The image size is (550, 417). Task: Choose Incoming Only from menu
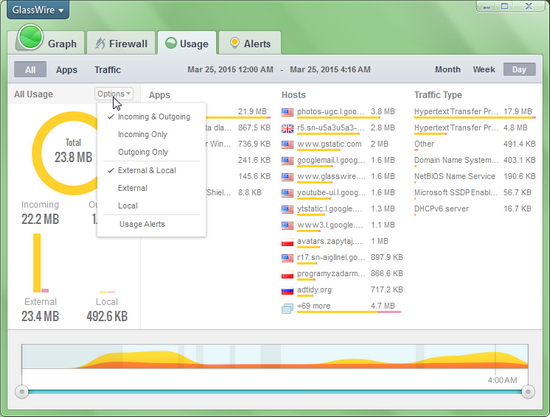click(x=152, y=134)
